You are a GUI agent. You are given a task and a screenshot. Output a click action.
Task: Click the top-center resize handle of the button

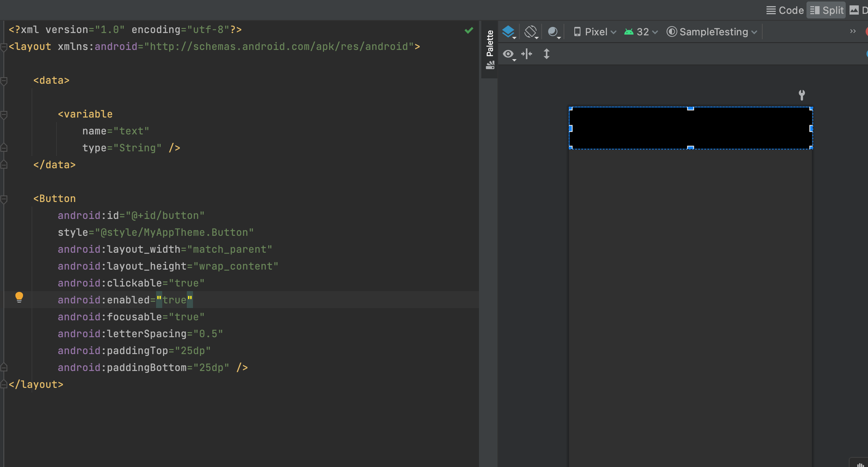(x=690, y=108)
